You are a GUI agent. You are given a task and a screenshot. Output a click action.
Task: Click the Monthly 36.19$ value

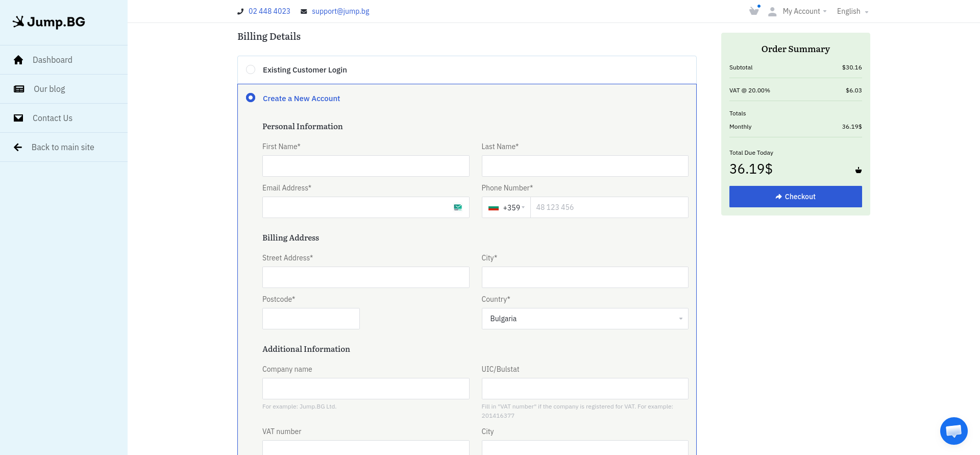[852, 127]
